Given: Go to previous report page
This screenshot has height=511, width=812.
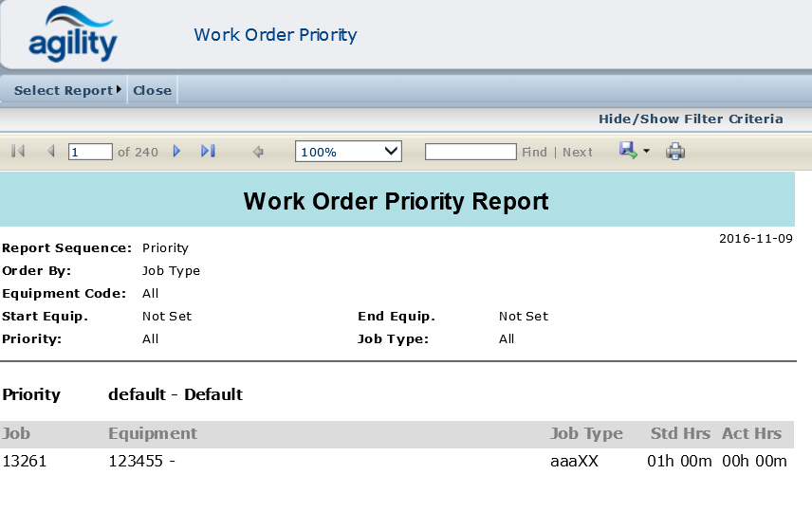Looking at the screenshot, I should point(50,152).
